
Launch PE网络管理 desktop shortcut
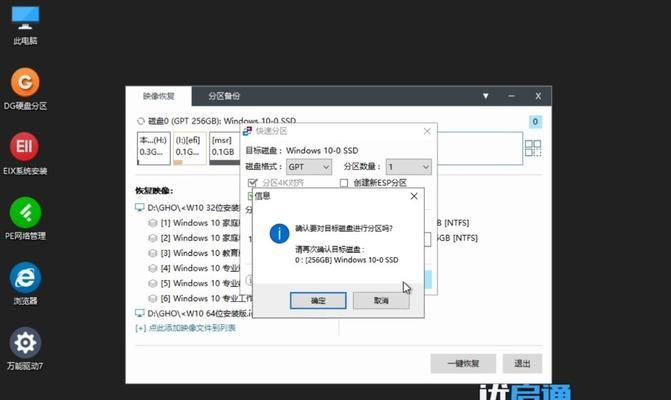(x=25, y=219)
